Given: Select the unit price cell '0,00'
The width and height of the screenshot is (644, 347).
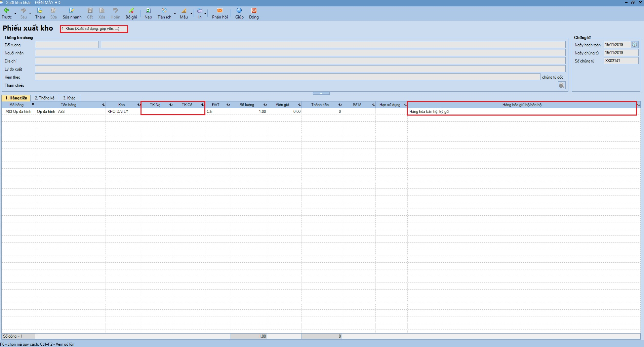Looking at the screenshot, I should click(284, 112).
